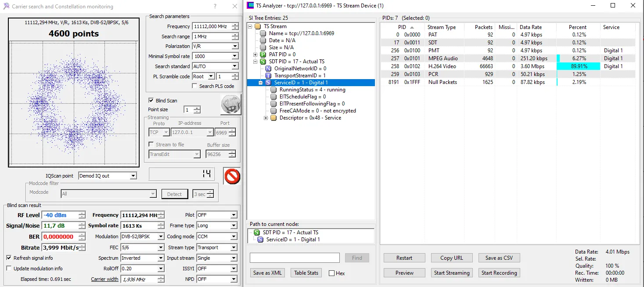Click the TS Stream root folder icon
This screenshot has width=644, height=287.
click(x=258, y=26)
